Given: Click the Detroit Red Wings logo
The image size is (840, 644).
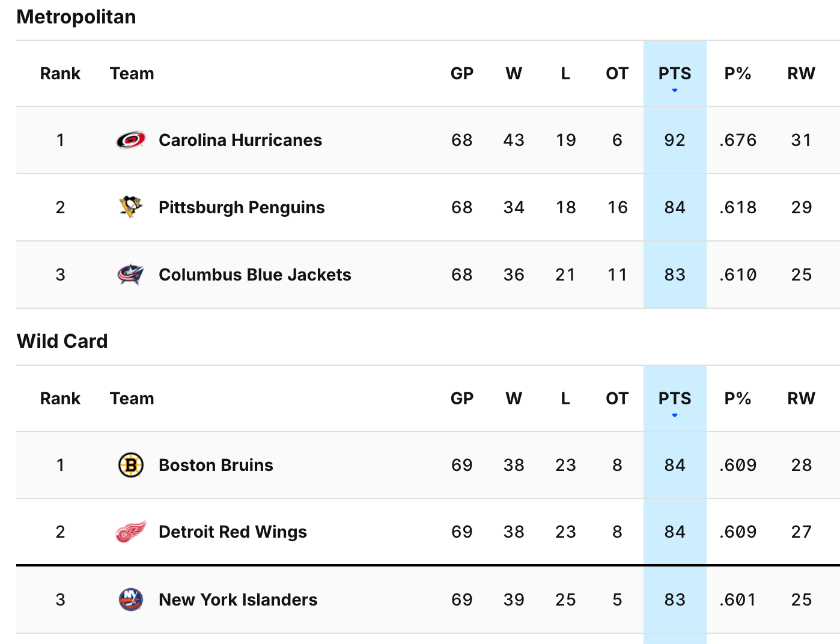Looking at the screenshot, I should [130, 532].
